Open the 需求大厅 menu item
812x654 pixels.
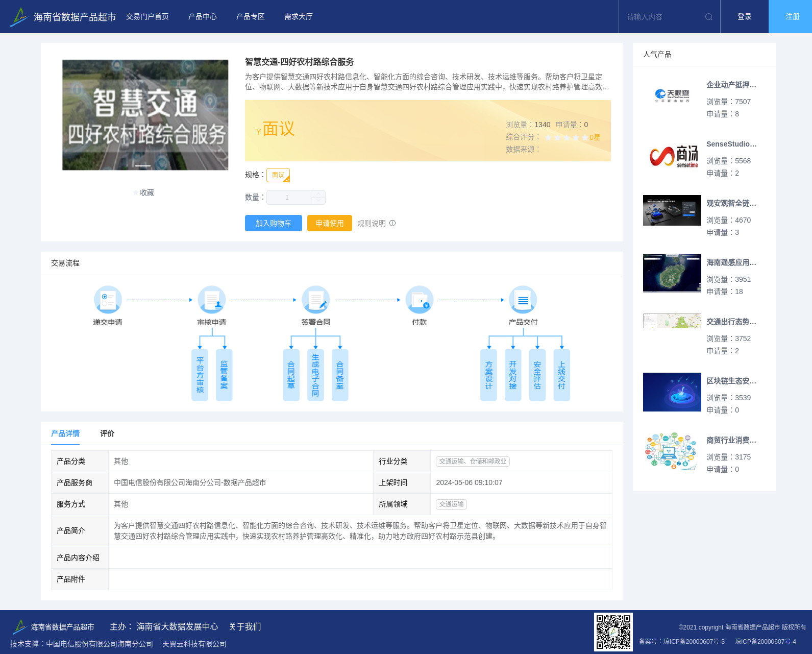click(x=299, y=17)
